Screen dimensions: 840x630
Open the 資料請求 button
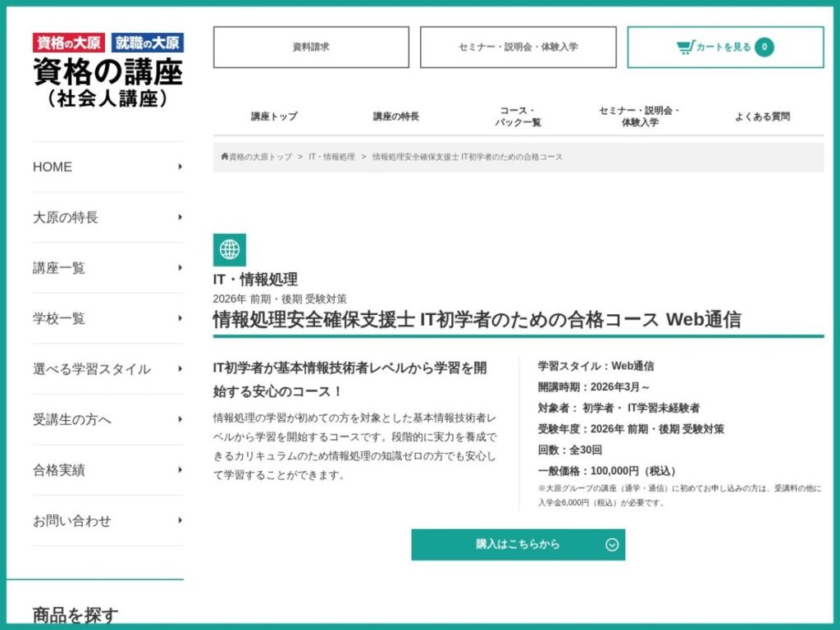point(311,47)
